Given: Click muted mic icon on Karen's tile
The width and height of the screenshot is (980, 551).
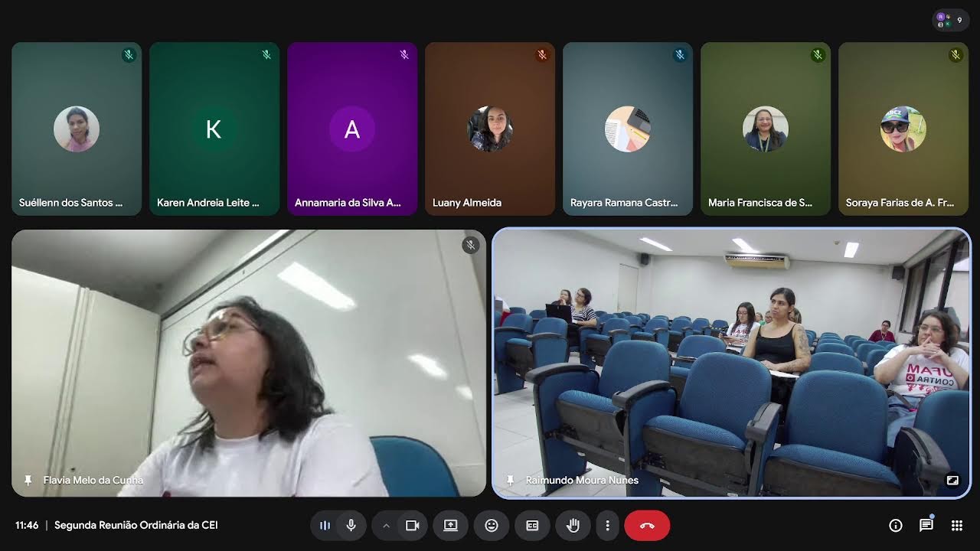Looking at the screenshot, I should click(x=266, y=55).
